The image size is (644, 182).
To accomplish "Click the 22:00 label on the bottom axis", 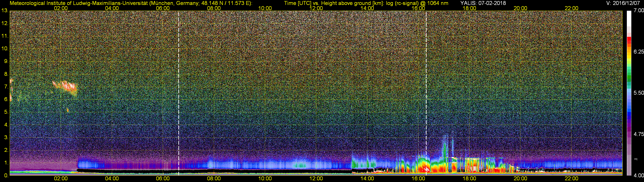I will [571, 179].
